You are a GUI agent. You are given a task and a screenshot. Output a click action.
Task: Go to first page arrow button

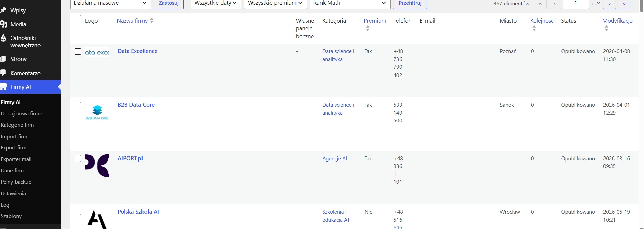[x=540, y=3]
